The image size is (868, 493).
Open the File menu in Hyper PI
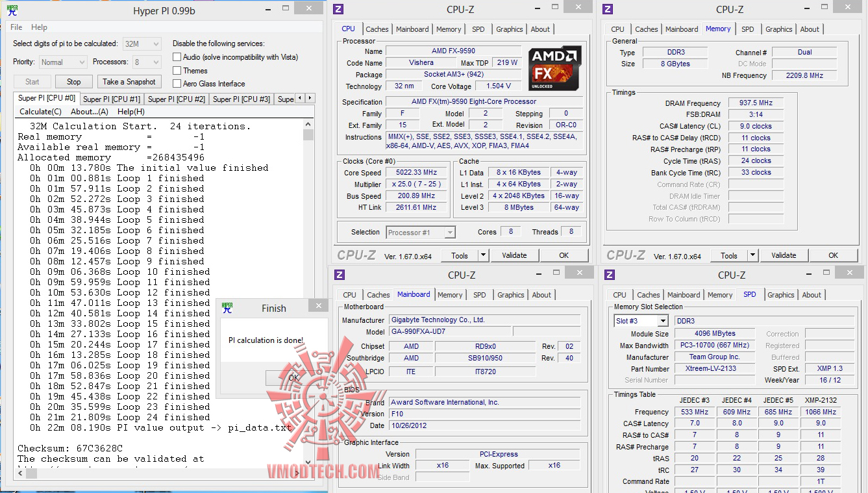(x=16, y=27)
